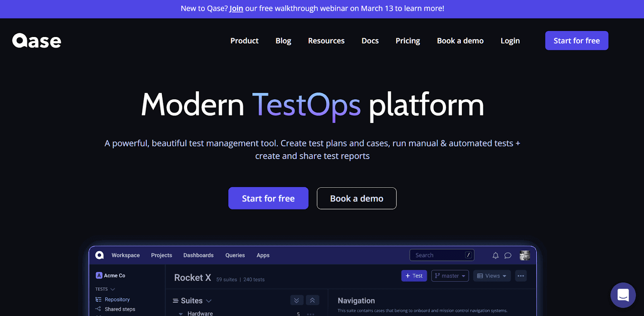Click the "Modern TestOps platform" headline
Image resolution: width=644 pixels, height=316 pixels.
312,105
